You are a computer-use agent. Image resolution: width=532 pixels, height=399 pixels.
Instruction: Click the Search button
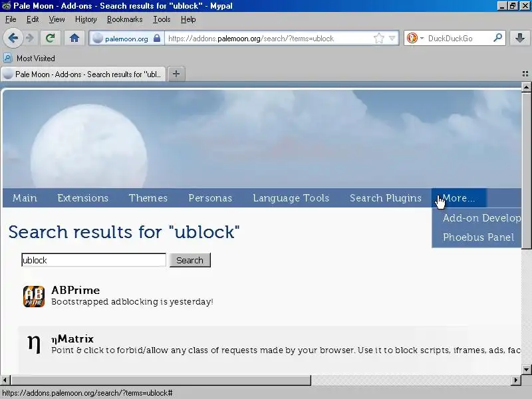190,260
